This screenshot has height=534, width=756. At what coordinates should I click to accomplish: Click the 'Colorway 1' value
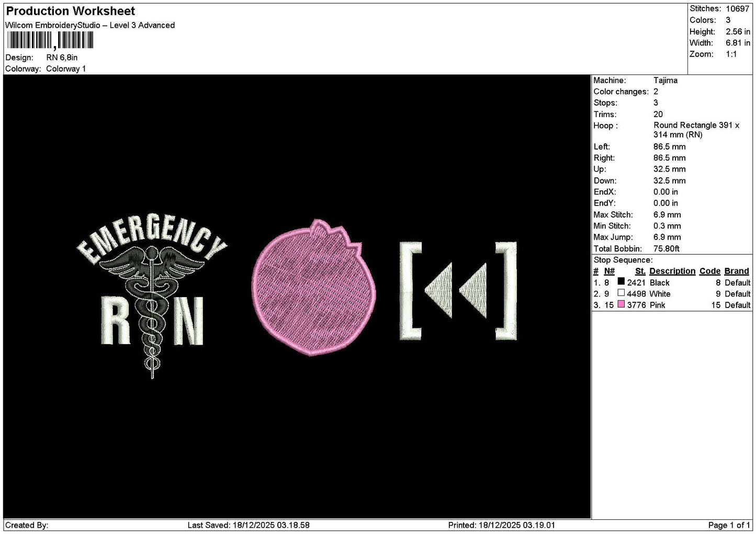[x=66, y=69]
